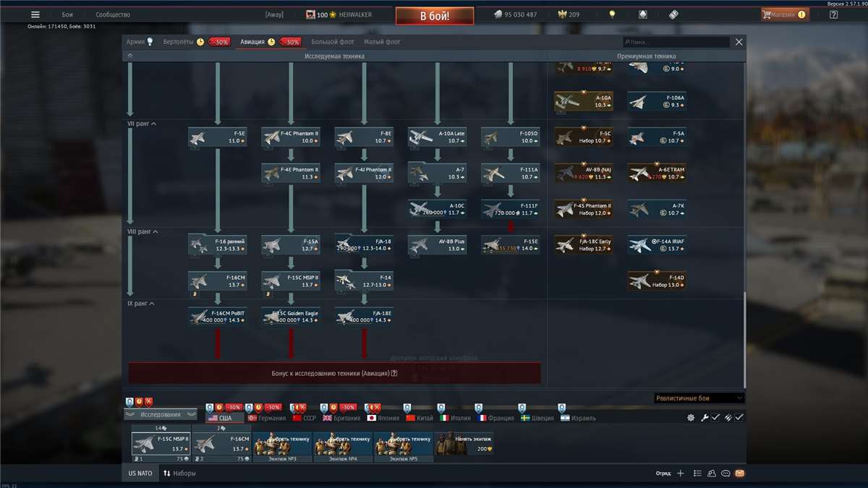Open the HEIIWALKER player profile avatar
The width and height of the screenshot is (868, 488).
click(x=310, y=14)
